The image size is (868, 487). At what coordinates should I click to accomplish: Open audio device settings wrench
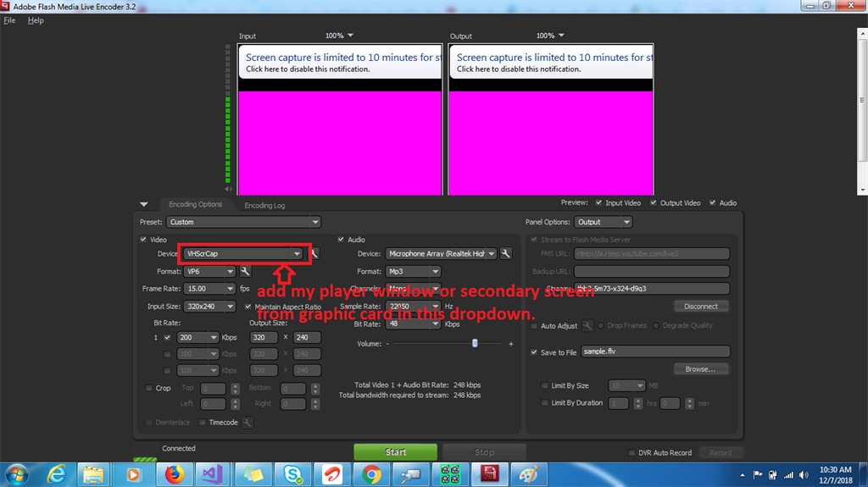coord(505,253)
